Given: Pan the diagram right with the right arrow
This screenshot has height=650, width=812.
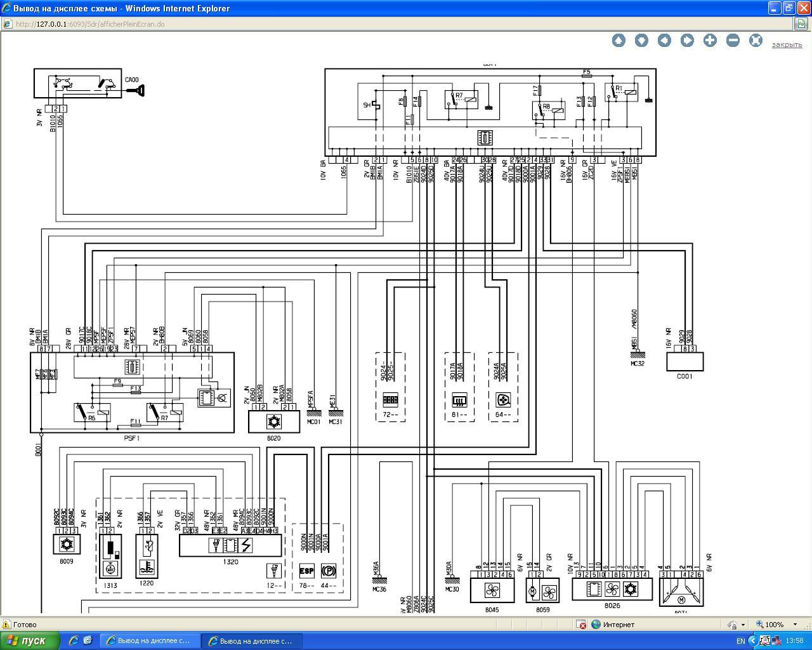Looking at the screenshot, I should 687,40.
